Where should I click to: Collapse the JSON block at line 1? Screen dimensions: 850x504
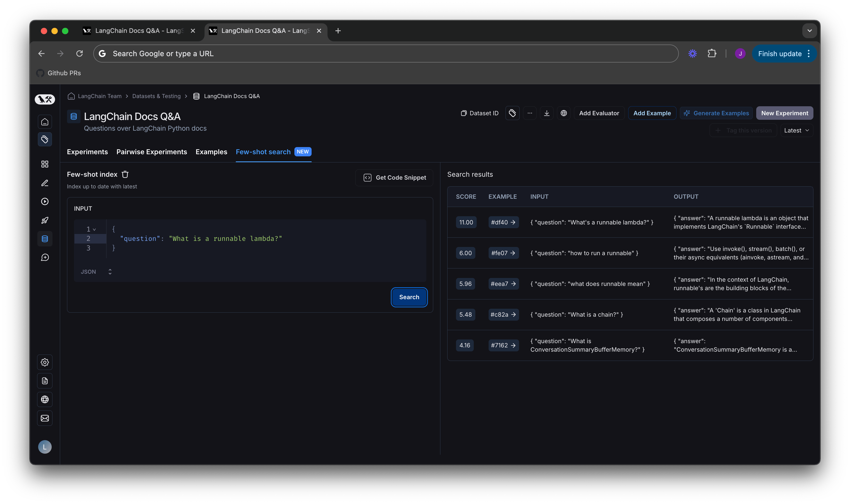[x=94, y=229]
